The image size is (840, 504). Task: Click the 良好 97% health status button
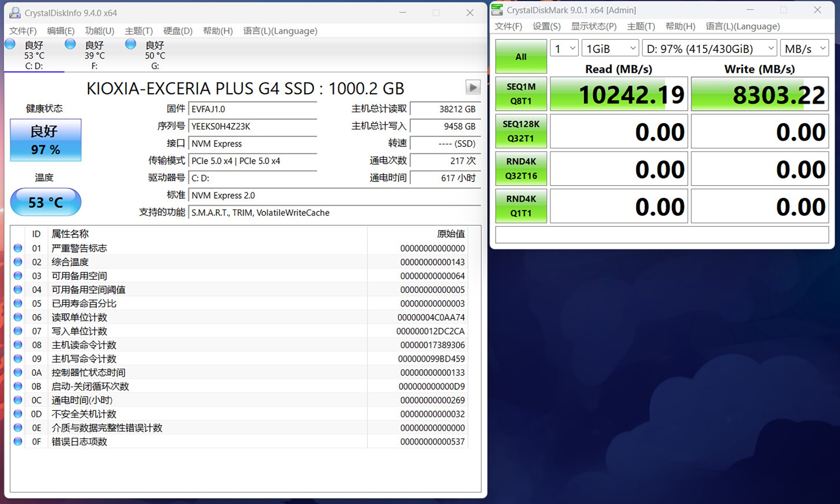46,140
